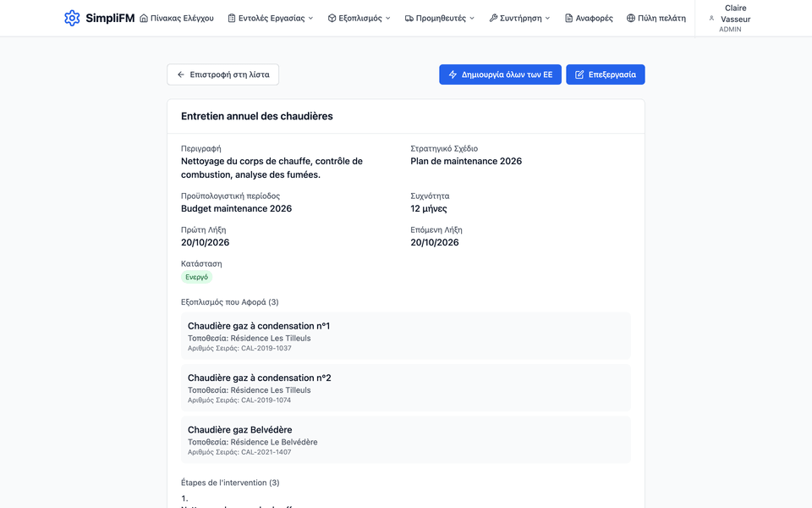Click the serial number CAL-2019-1037
Screen dimensions: 812x508
click(266, 348)
